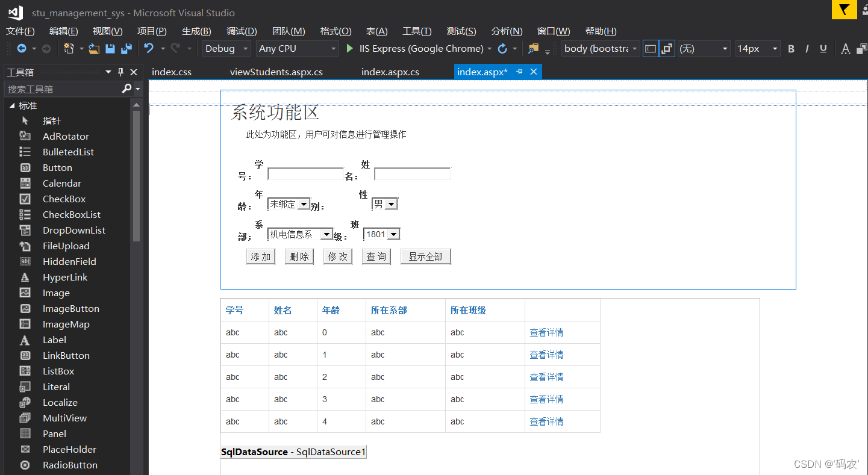
Task: Apply bold formatting with B icon
Action: [x=792, y=49]
